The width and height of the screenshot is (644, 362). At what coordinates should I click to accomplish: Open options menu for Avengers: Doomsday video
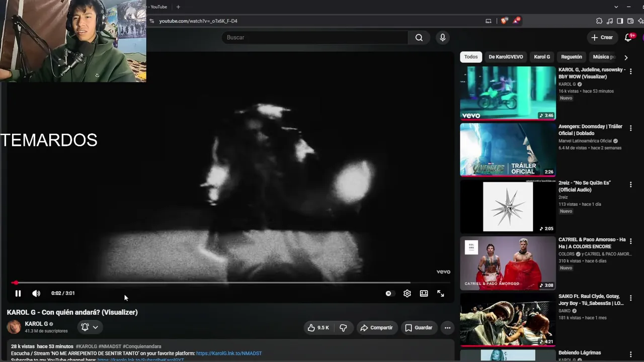click(x=630, y=128)
